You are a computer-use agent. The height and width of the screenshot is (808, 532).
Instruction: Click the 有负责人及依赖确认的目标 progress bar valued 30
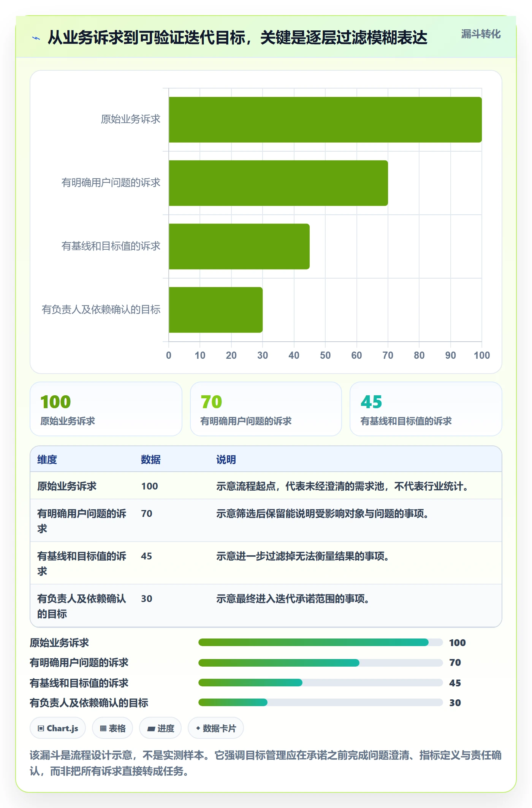tap(320, 702)
